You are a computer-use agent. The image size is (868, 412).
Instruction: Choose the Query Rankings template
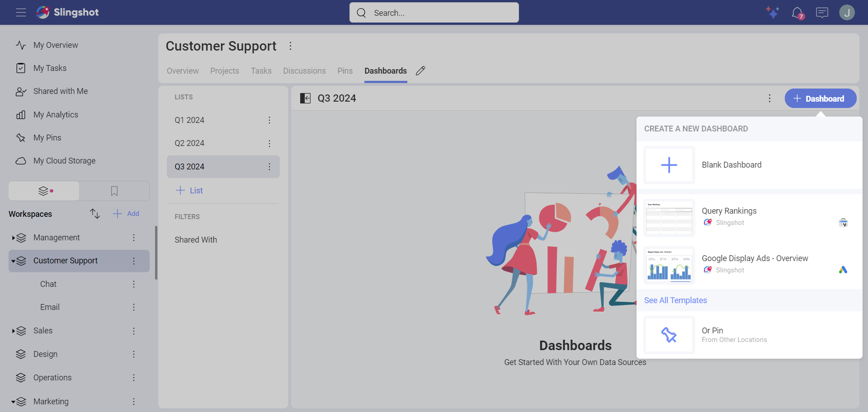(x=749, y=218)
